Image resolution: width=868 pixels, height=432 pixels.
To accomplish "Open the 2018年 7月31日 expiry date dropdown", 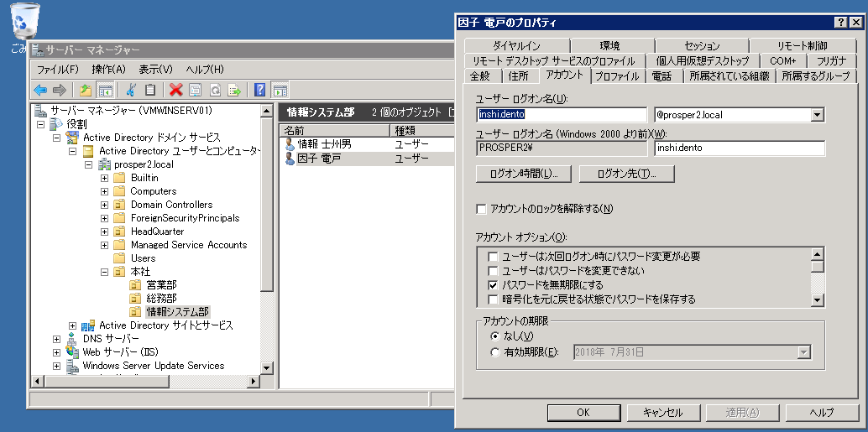I will tap(803, 352).
